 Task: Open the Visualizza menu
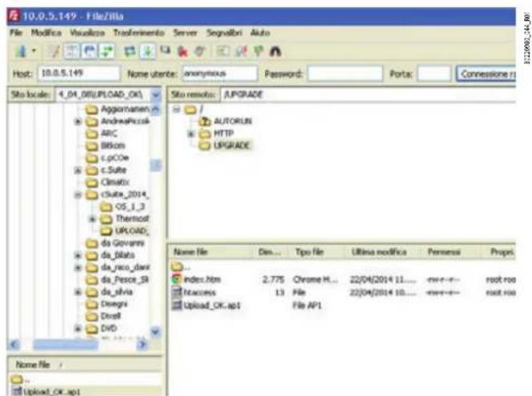tap(87, 33)
